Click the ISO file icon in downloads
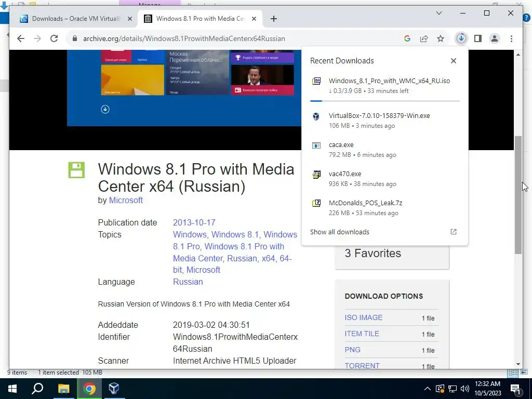The height and width of the screenshot is (399, 532). [316, 81]
